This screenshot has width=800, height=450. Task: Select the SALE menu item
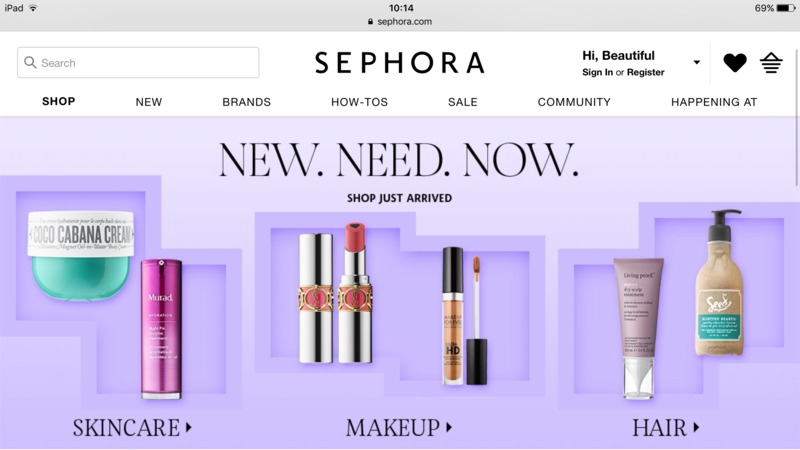coord(463,102)
